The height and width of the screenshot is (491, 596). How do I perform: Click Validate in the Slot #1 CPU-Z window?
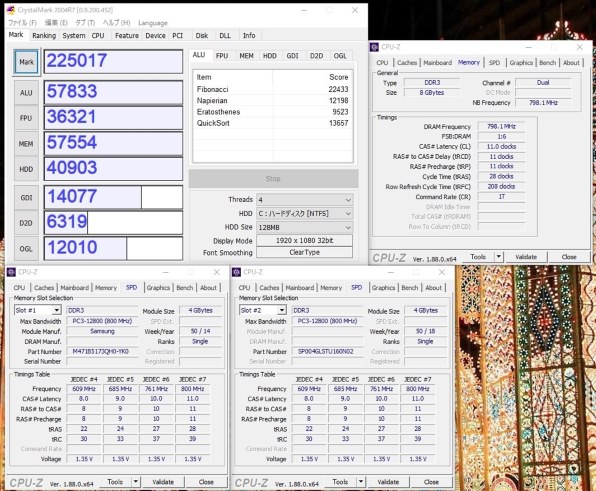tap(163, 482)
